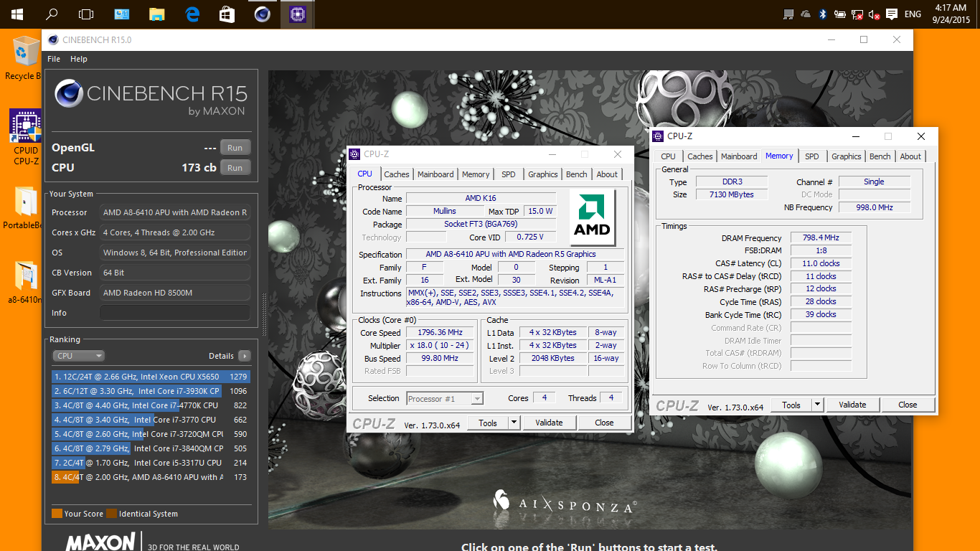Expand Tools dropdown arrow in CPU-Z CPU window
The height and width of the screenshot is (551, 980).
coord(514,423)
